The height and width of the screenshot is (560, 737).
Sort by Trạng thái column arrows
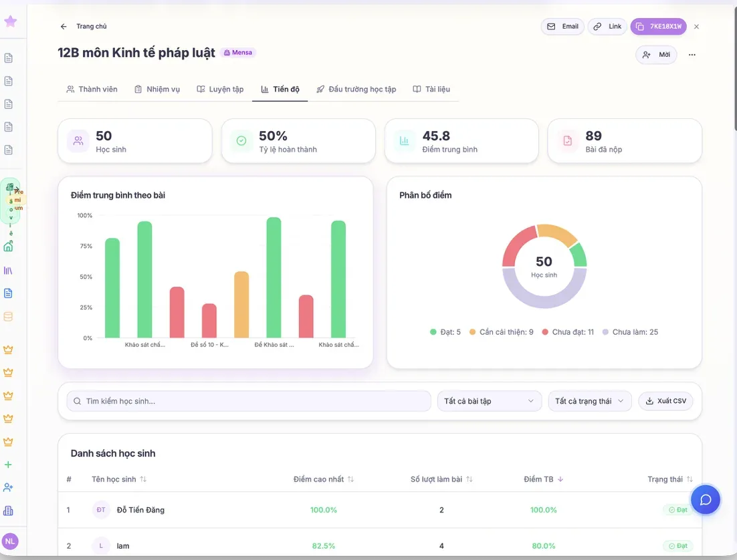click(690, 479)
